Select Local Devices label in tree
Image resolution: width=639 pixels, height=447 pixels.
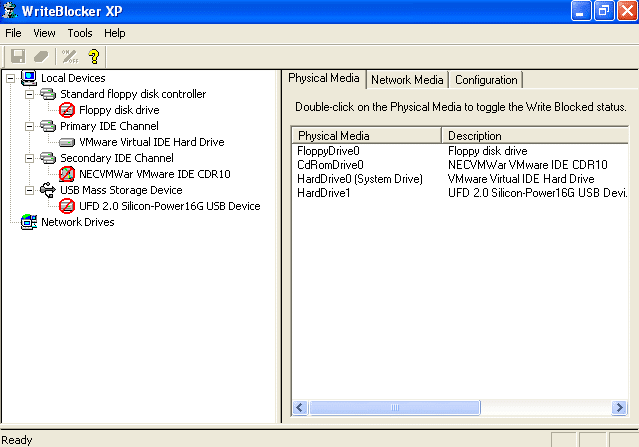(73, 78)
